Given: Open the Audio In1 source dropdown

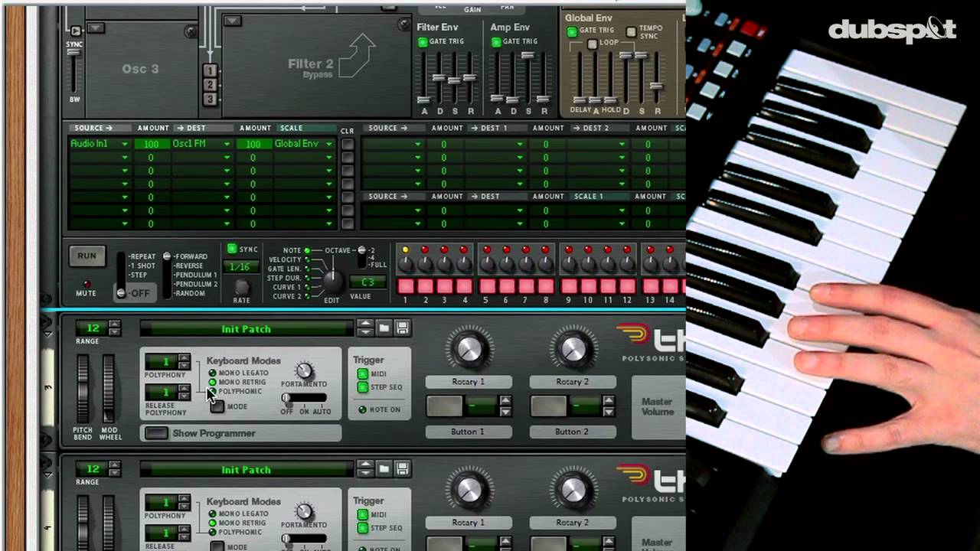Looking at the screenshot, I should pyautogui.click(x=125, y=144).
